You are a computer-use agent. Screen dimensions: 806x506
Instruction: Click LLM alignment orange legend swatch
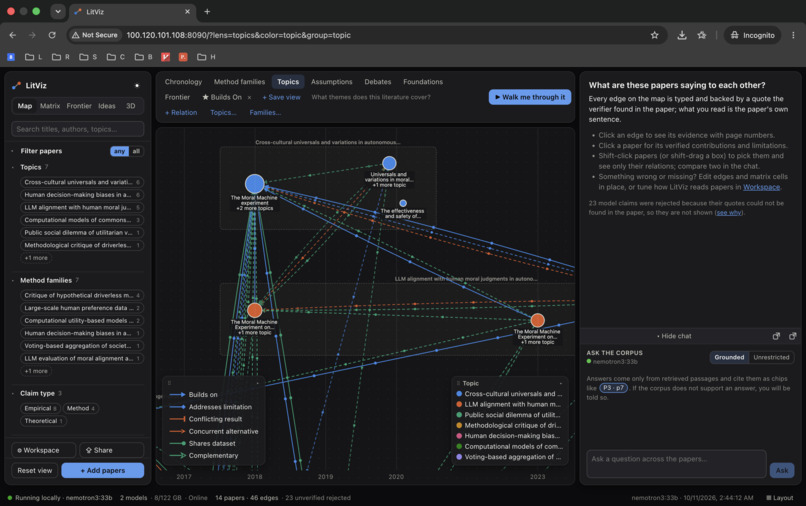tap(459, 404)
